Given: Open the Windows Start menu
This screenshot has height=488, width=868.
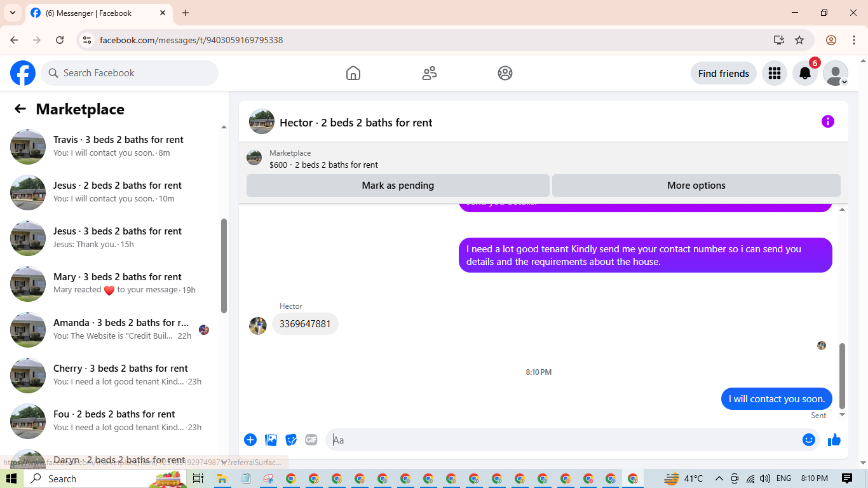Looking at the screenshot, I should point(11,478).
